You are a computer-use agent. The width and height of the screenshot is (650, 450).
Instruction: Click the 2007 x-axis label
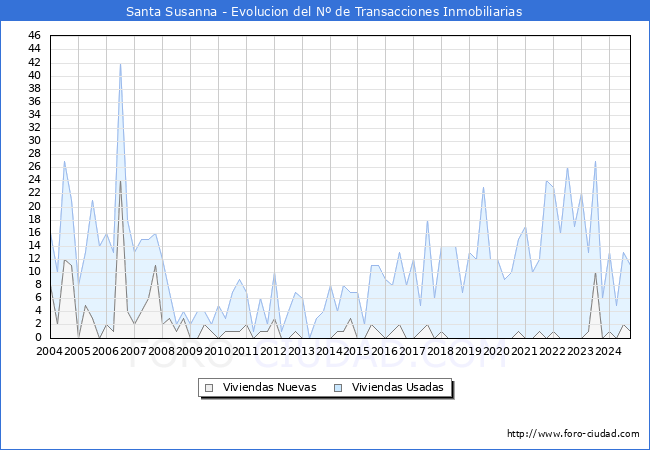click(x=133, y=351)
